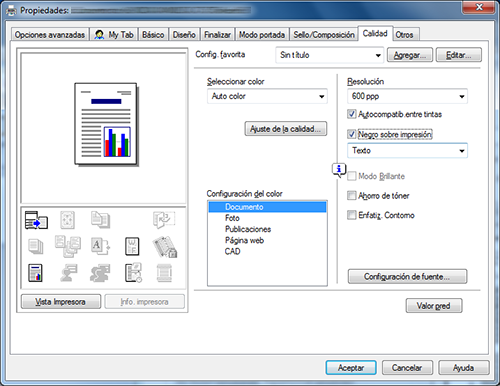The width and height of the screenshot is (500, 386).
Task: Open help with the Ayuda button
Action: [x=464, y=368]
